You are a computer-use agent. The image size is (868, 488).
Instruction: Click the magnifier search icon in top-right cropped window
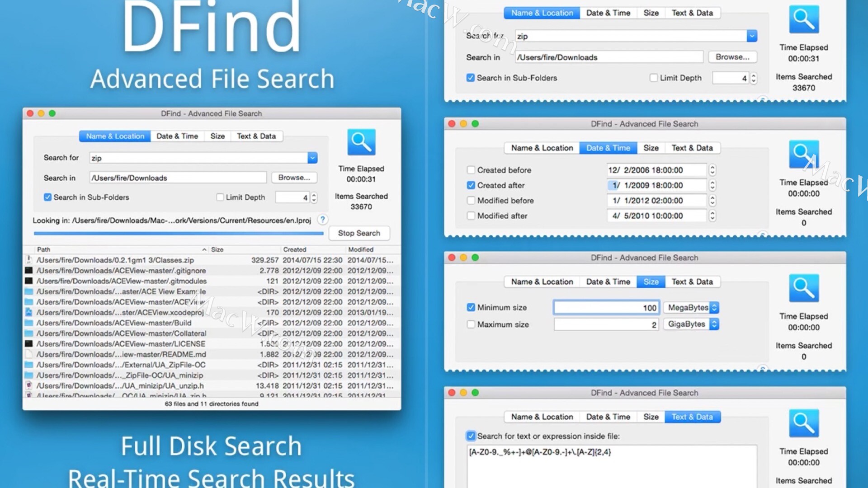click(804, 19)
